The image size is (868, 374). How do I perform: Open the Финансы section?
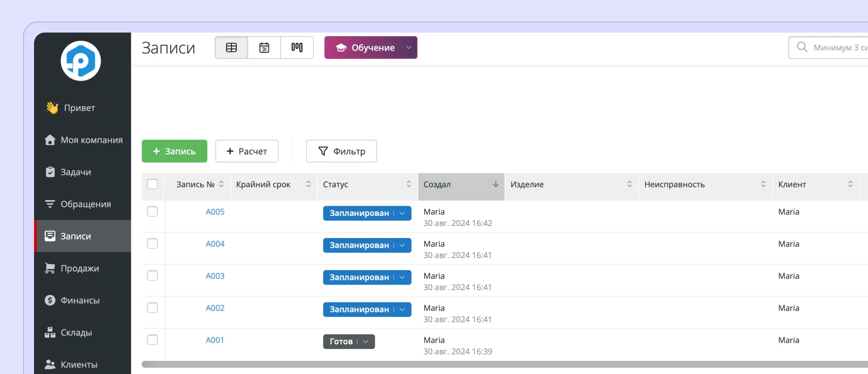click(x=80, y=300)
